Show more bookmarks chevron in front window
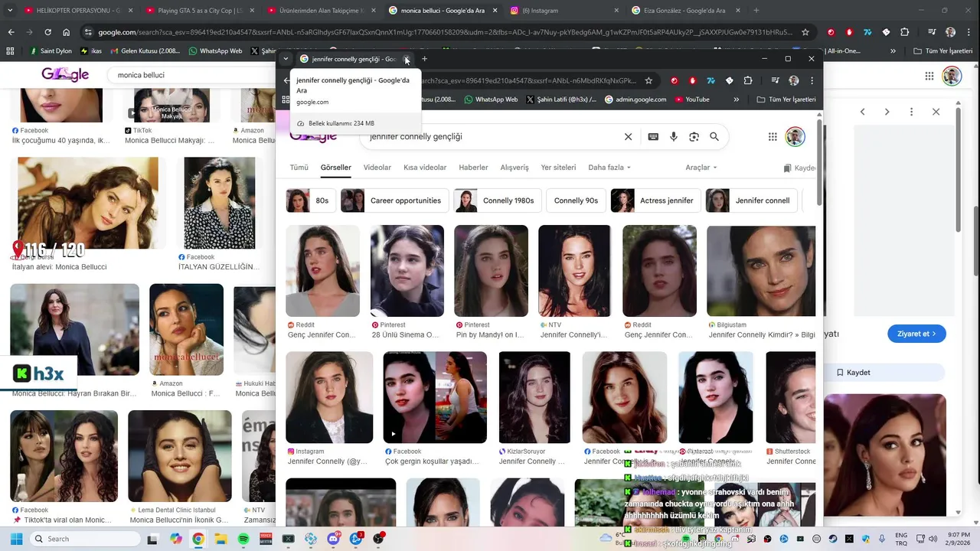 click(x=737, y=99)
